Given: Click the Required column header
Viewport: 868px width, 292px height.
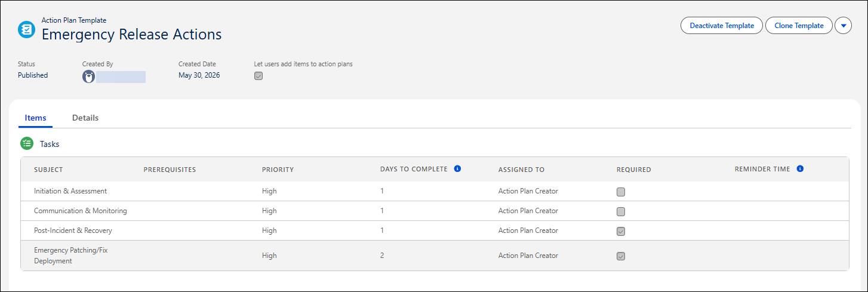Looking at the screenshot, I should point(633,170).
